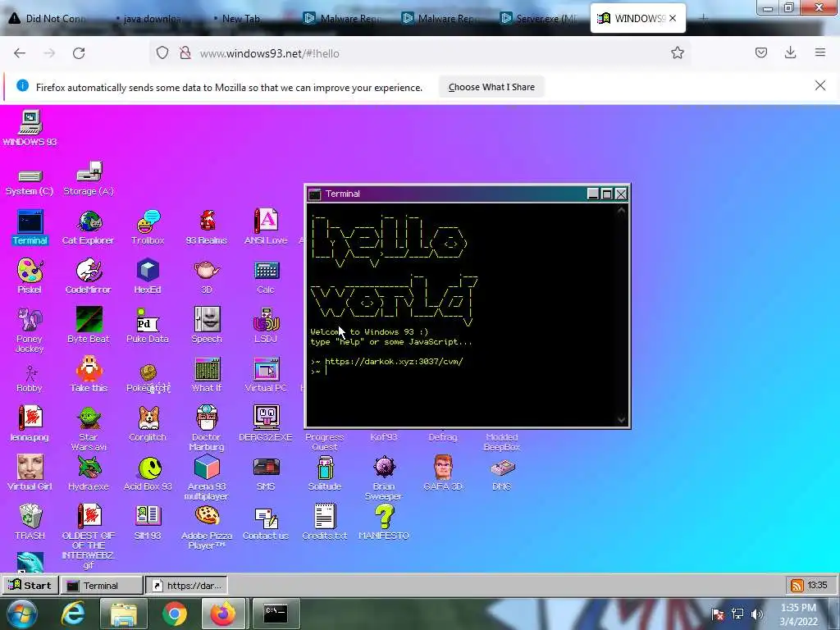Open the Credits.txt file icon
Image resolution: width=840 pixels, height=630 pixels.
(325, 522)
